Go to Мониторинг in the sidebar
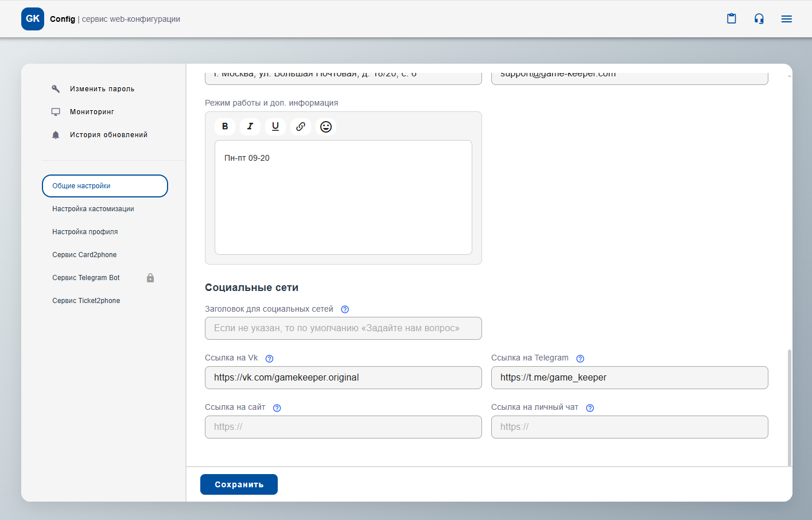This screenshot has height=520, width=812. pos(92,112)
